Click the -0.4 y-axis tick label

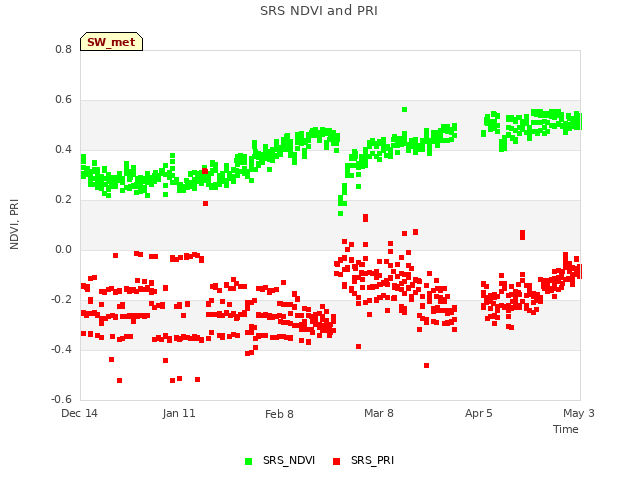(x=61, y=349)
